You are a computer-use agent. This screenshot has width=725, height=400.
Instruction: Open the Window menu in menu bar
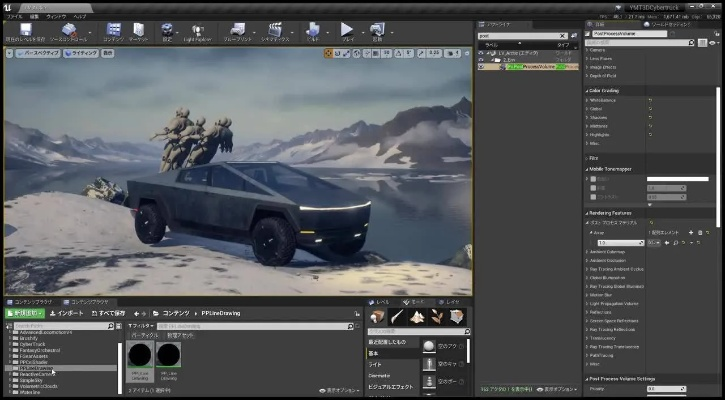[x=56, y=17]
